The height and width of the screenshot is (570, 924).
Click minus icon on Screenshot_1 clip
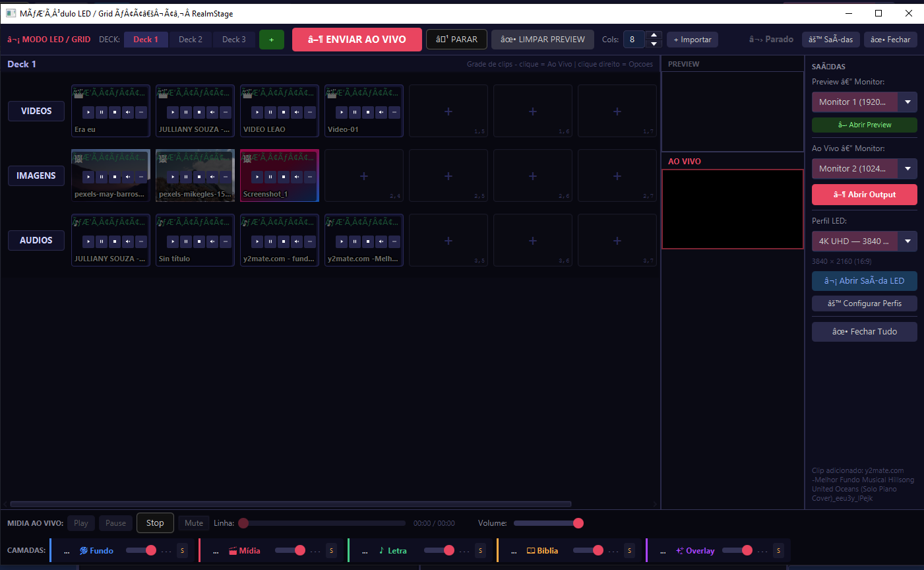(x=310, y=177)
